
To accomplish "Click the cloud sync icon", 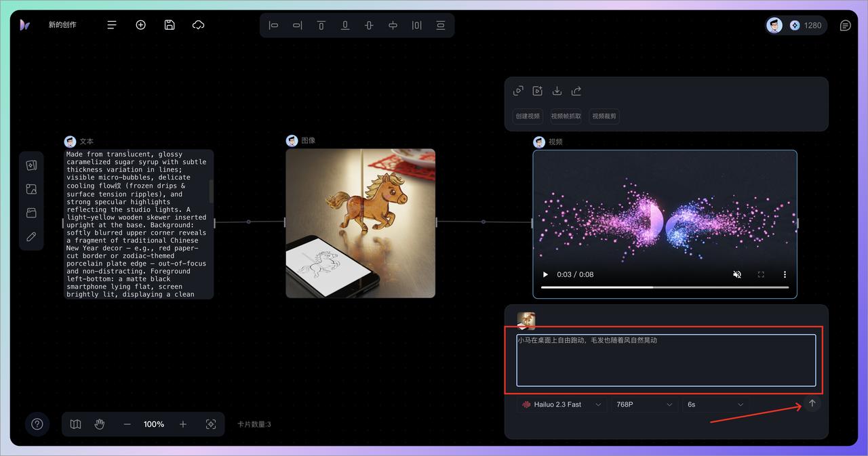I will [x=199, y=25].
